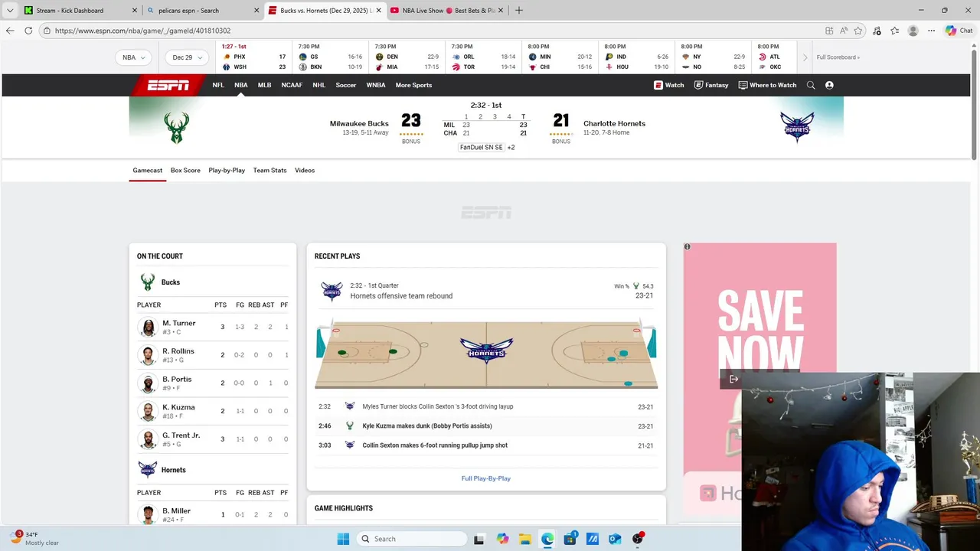Open the B. Miller player link
Screen dimensions: 980x551
pos(176,510)
